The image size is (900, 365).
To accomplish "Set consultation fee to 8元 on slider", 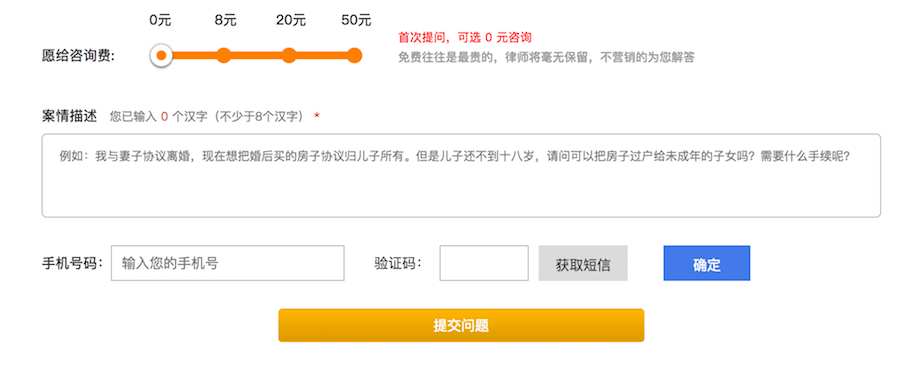I will point(224,56).
